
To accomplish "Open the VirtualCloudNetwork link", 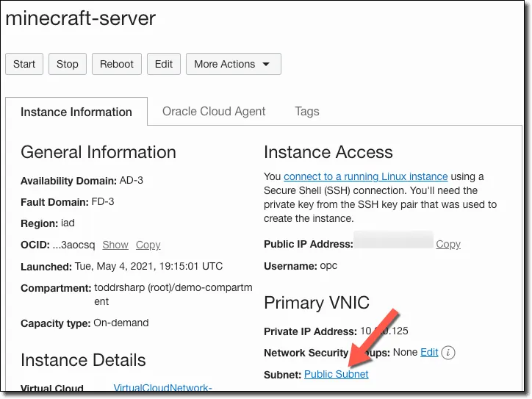I will pyautogui.click(x=162, y=387).
